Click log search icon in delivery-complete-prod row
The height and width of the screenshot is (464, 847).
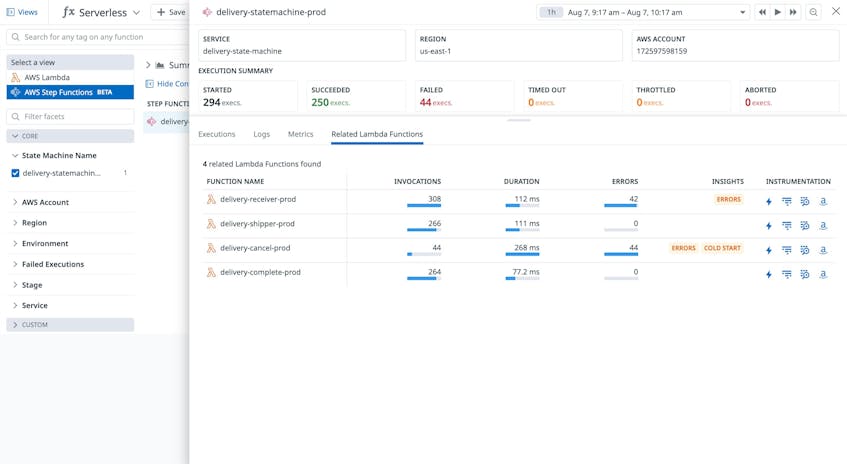805,274
